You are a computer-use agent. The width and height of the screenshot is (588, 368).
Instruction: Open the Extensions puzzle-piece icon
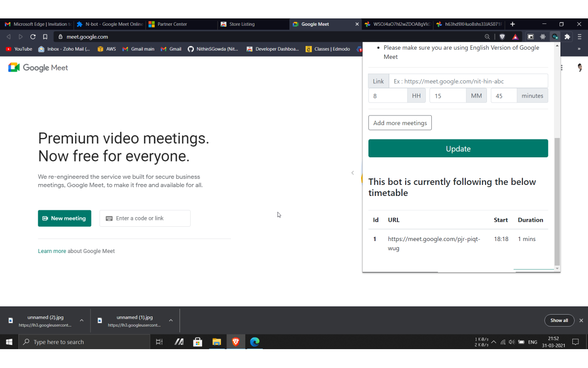[567, 37]
